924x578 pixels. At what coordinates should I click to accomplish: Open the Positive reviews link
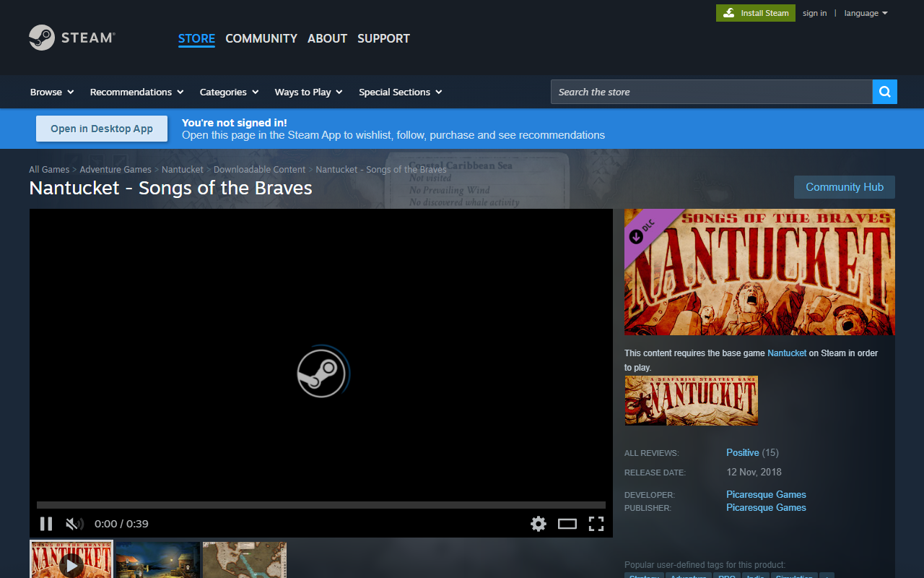click(743, 452)
